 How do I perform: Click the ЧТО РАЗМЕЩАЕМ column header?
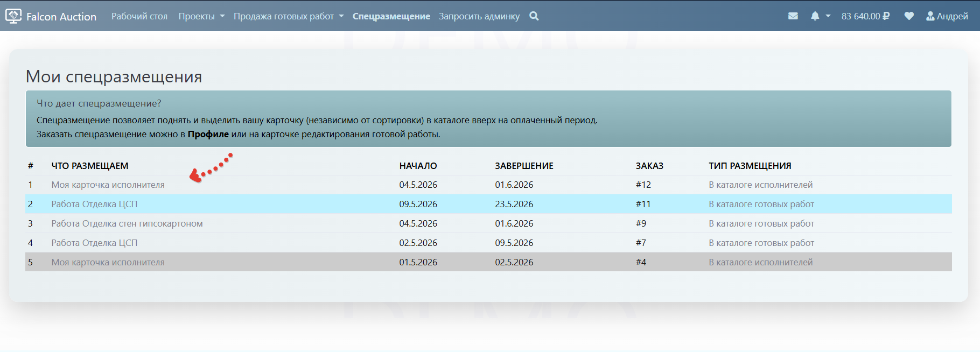[x=90, y=166]
